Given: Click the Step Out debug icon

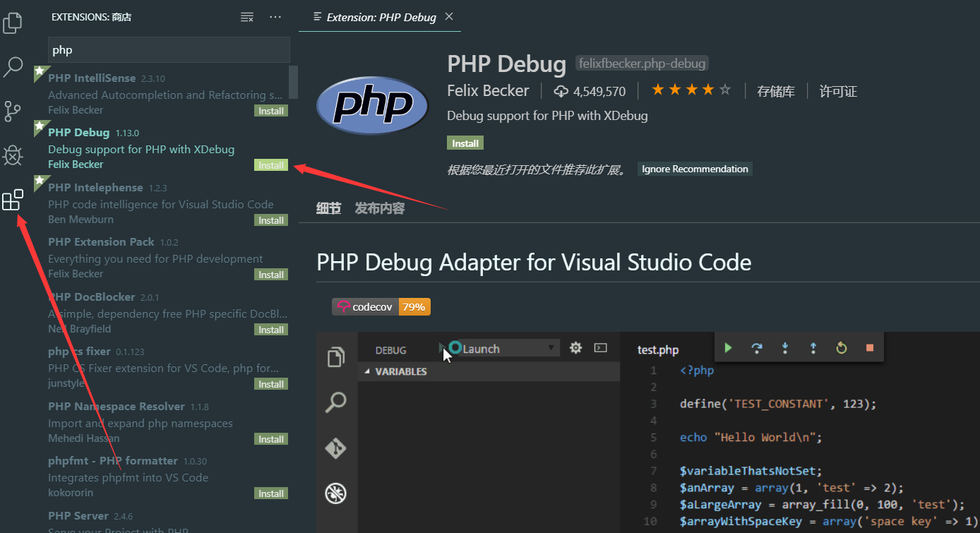Looking at the screenshot, I should pos(813,347).
